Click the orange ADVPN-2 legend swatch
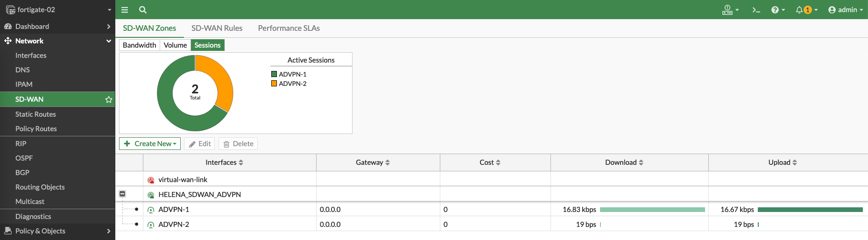 [274, 84]
